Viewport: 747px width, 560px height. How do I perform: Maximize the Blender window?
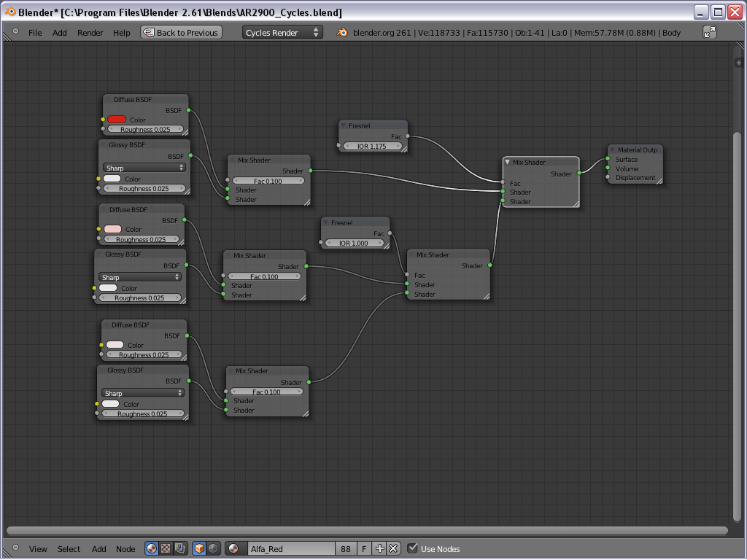point(718,12)
